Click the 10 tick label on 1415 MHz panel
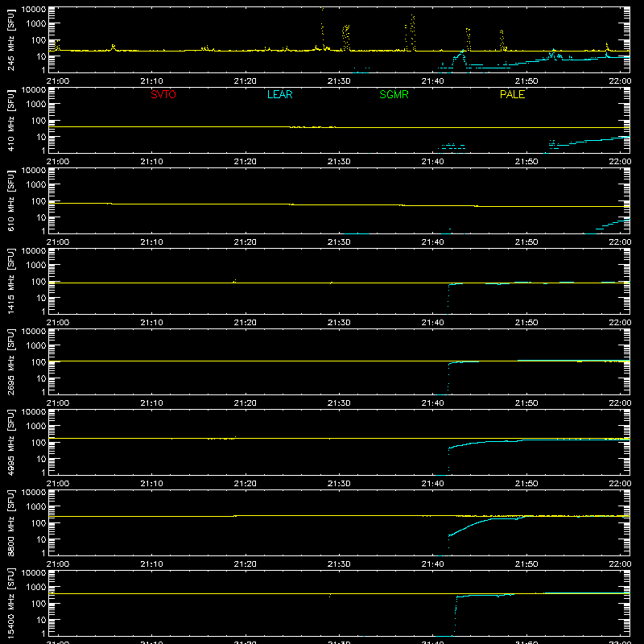644x644 pixels. point(41,298)
